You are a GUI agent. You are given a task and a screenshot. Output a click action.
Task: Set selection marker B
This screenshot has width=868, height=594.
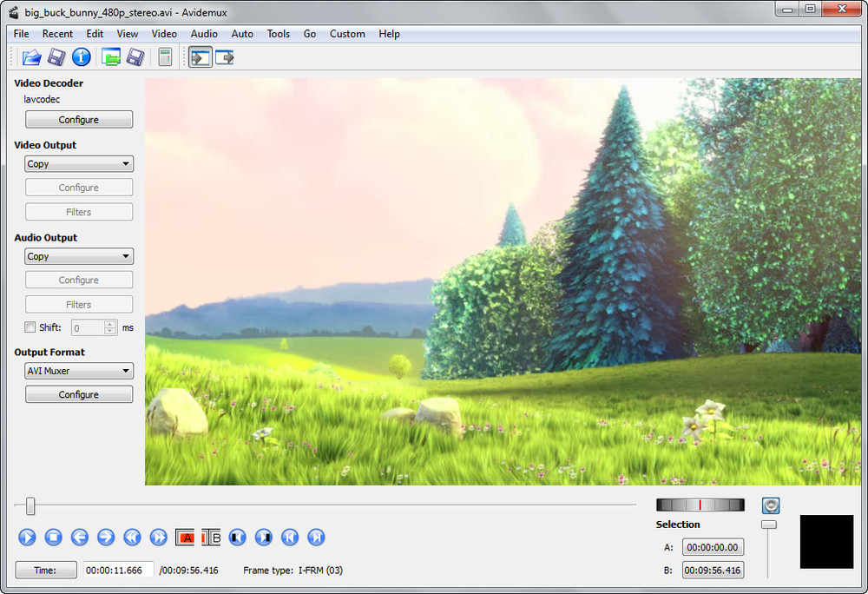211,538
